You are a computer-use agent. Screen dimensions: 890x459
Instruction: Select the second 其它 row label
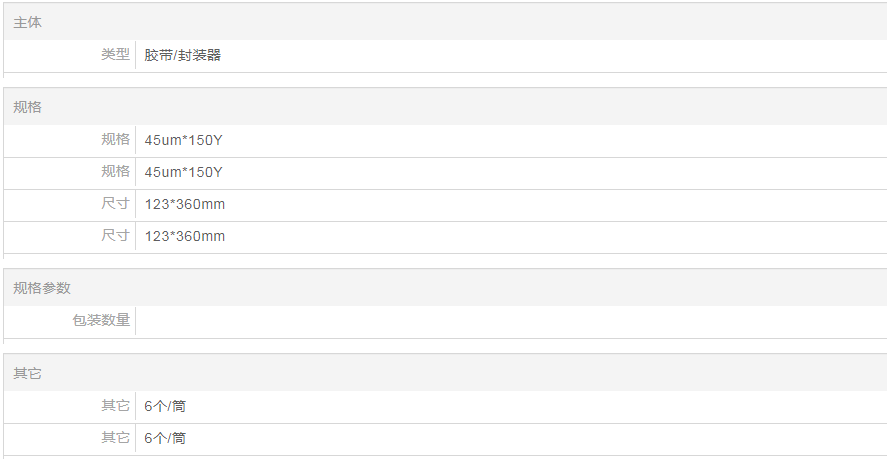click(x=115, y=438)
